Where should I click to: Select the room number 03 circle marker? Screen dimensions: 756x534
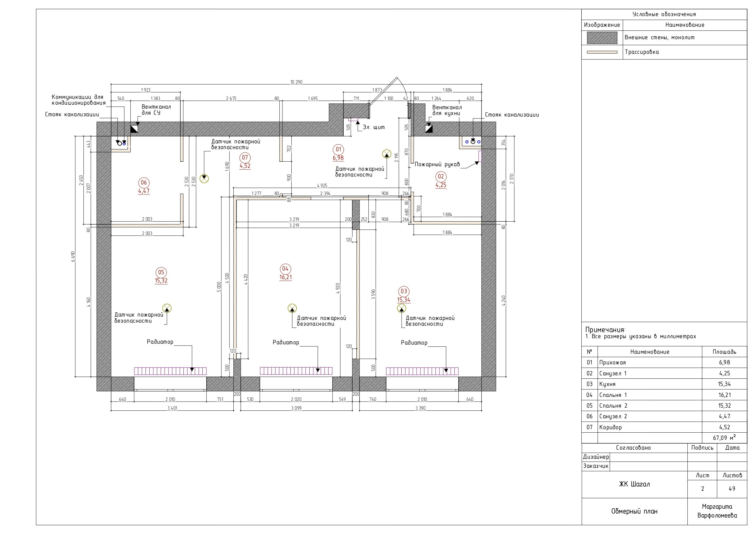(x=404, y=292)
